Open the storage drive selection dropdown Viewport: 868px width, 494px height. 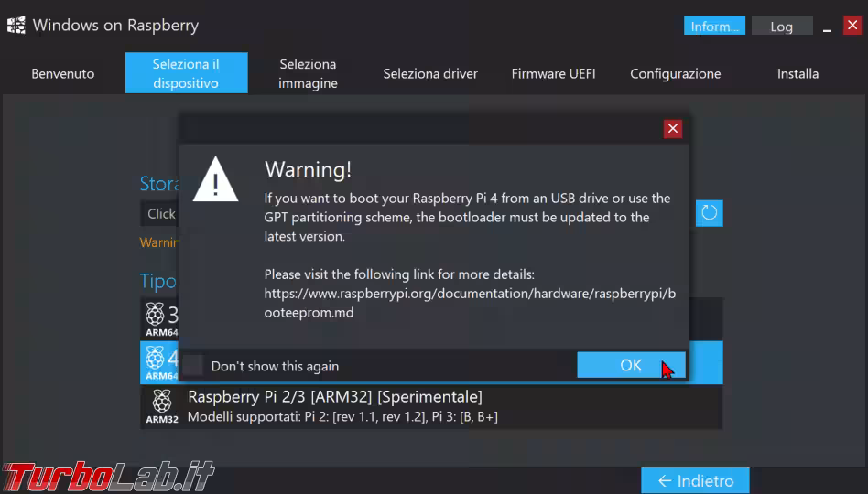pyautogui.click(x=159, y=213)
